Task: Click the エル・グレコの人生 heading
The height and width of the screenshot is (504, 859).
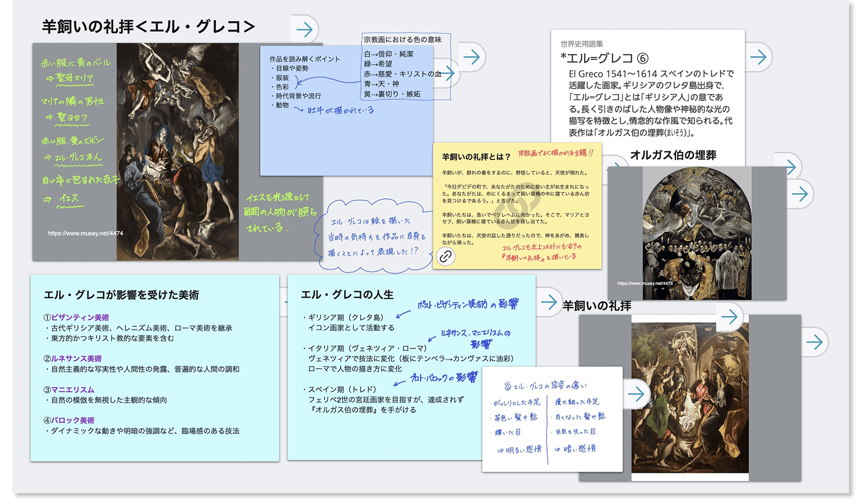Action: click(x=348, y=295)
